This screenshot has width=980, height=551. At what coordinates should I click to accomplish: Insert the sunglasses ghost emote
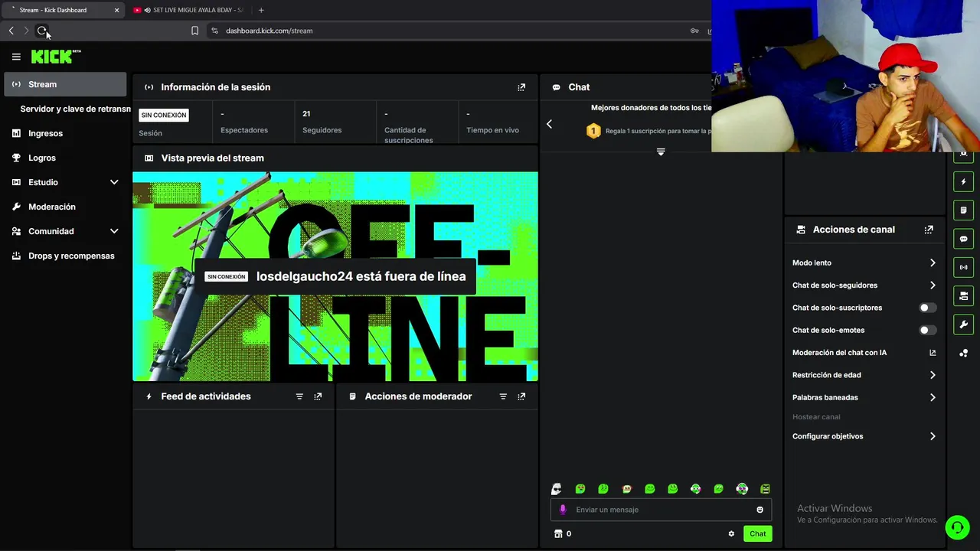point(557,489)
